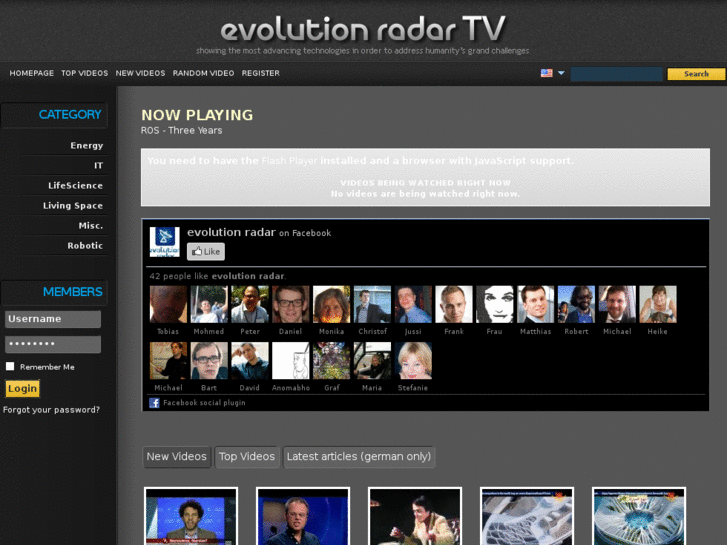This screenshot has height=545, width=727.
Task: Open Matthias's profile picture
Action: point(536,304)
